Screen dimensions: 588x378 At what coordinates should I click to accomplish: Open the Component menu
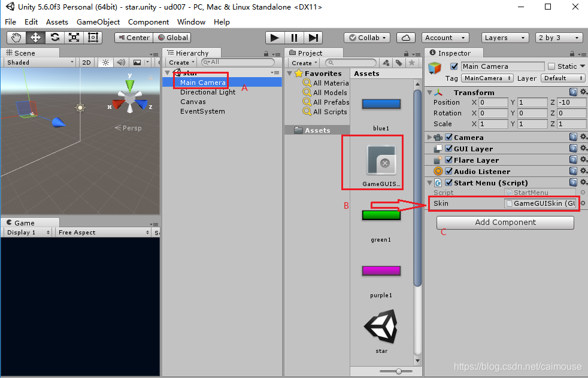tap(148, 22)
